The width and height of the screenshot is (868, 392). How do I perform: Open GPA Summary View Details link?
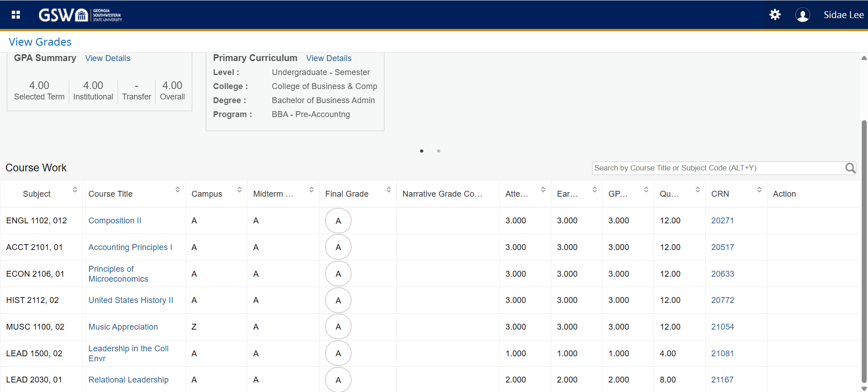pos(108,58)
